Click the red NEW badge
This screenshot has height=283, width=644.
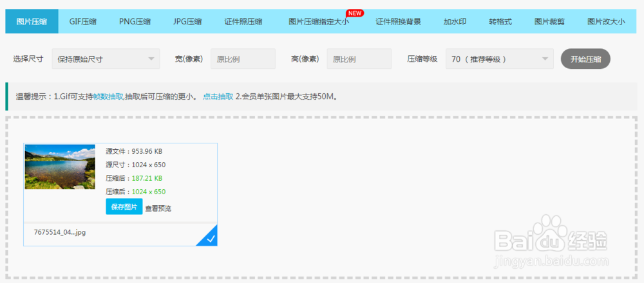355,13
